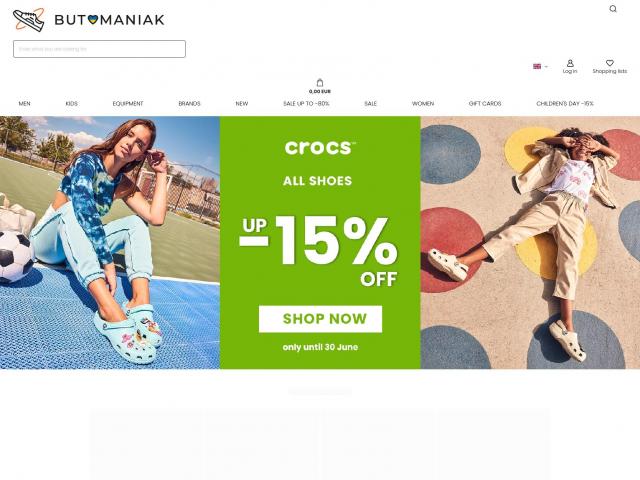Click the magnifying glass search icon
Image resolution: width=640 pixels, height=480 pixels.
pos(613,9)
